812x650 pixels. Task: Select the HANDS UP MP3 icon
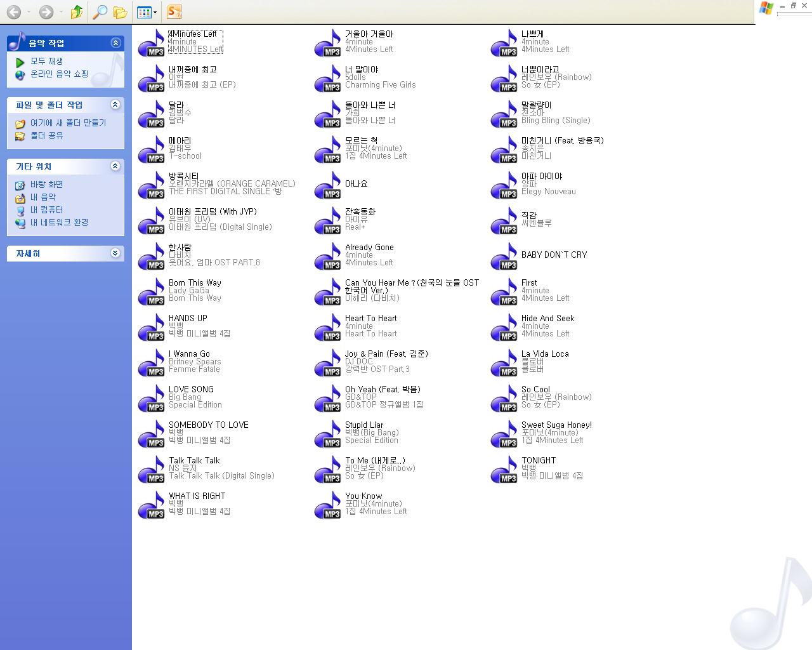point(152,327)
